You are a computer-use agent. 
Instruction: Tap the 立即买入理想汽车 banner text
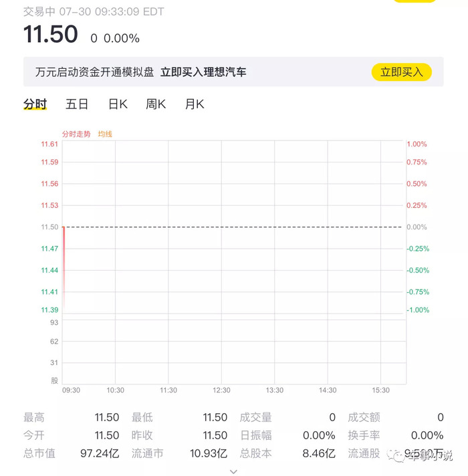point(203,72)
